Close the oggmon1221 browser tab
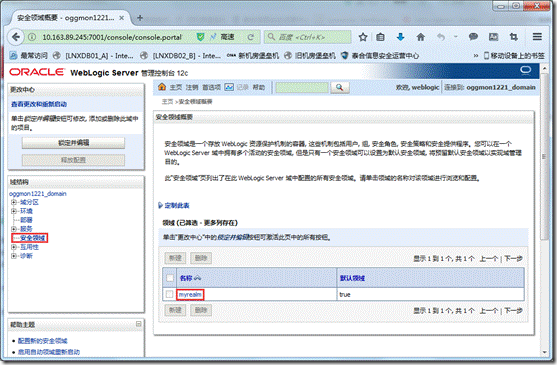The image size is (557, 365). pyautogui.click(x=121, y=18)
